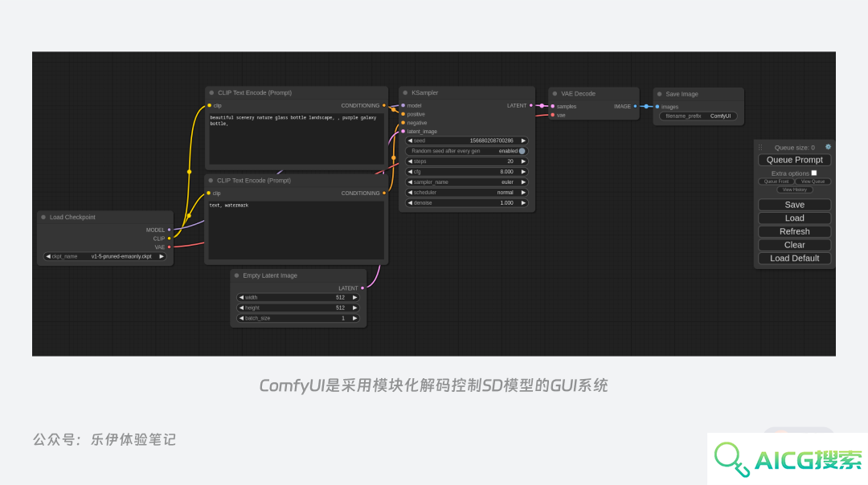The width and height of the screenshot is (868, 485).
Task: Click the denoise value 1.000
Action: (x=506, y=203)
